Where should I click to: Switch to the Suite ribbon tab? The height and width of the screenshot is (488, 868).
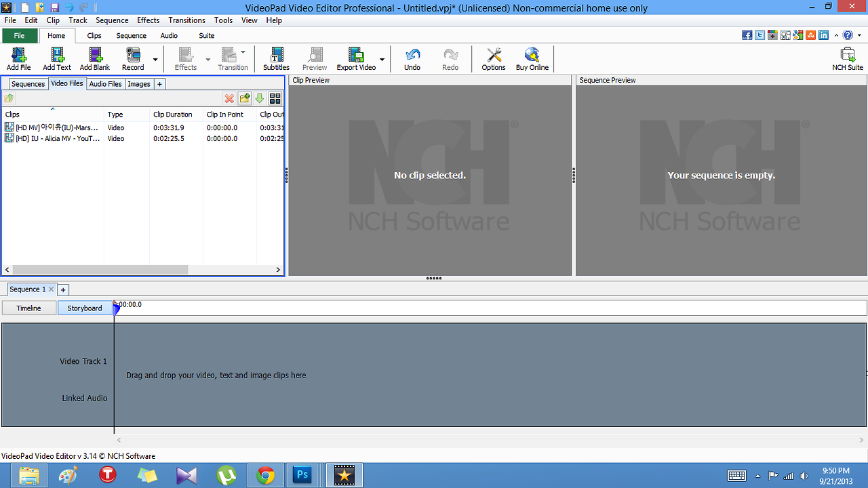click(207, 35)
